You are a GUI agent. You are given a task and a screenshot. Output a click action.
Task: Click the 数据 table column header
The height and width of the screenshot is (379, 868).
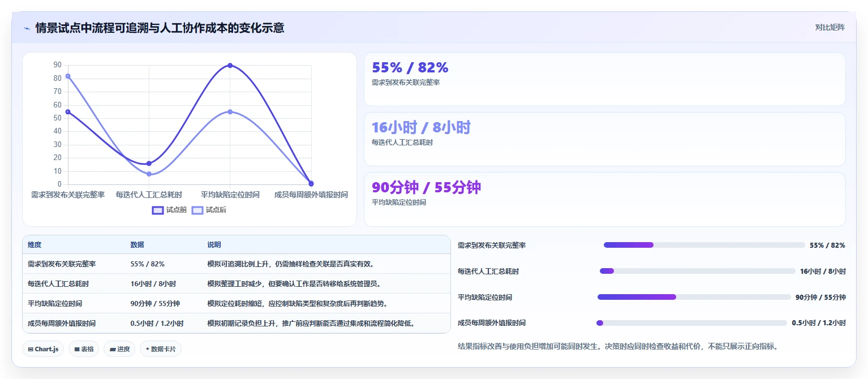pyautogui.click(x=137, y=245)
